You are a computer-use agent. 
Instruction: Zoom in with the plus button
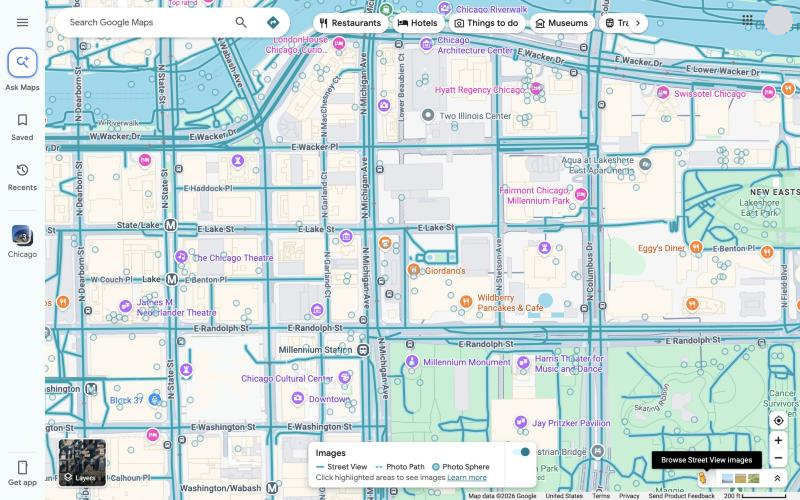pyautogui.click(x=778, y=440)
